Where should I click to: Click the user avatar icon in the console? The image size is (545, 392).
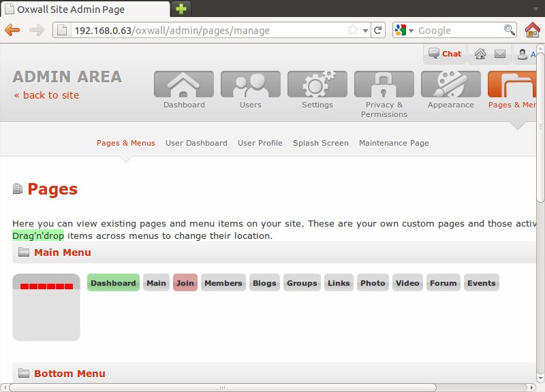point(522,54)
